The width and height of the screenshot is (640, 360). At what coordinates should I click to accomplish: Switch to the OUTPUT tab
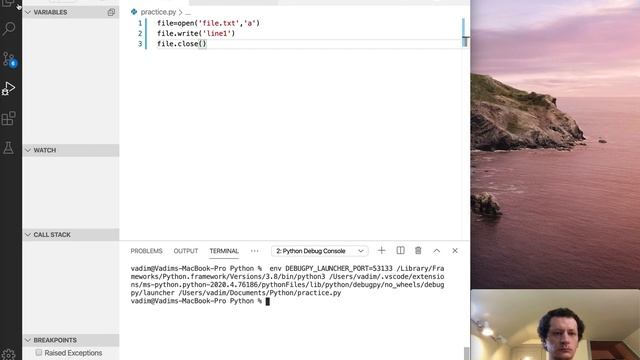[186, 251]
